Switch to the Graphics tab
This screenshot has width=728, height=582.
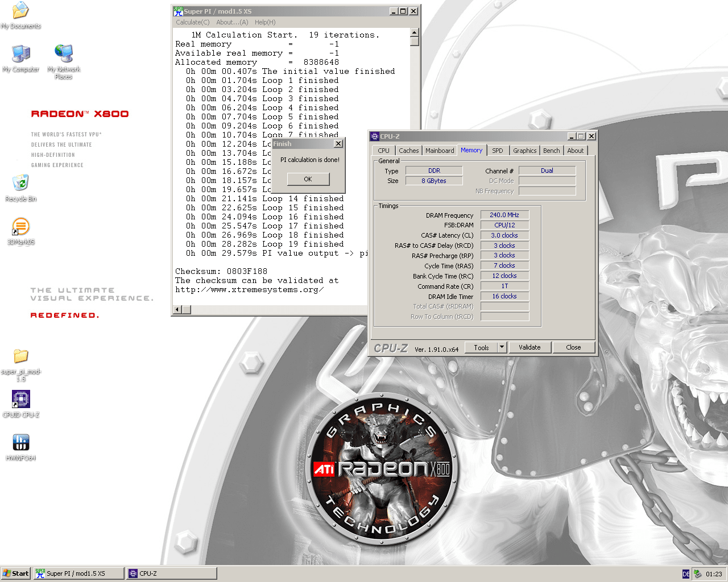tap(524, 151)
